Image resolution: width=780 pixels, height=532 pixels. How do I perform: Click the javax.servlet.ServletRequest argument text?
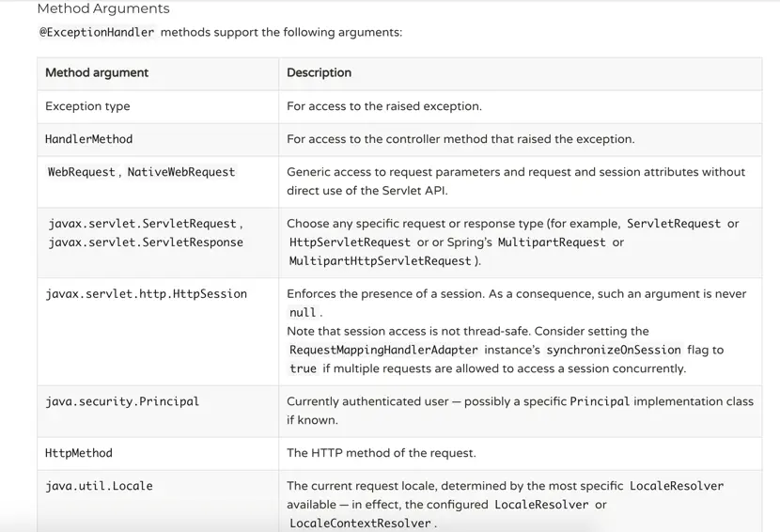point(144,224)
